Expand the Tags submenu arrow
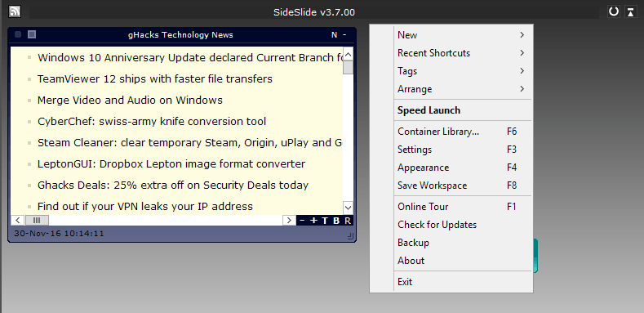The width and height of the screenshot is (644, 313). click(x=522, y=71)
